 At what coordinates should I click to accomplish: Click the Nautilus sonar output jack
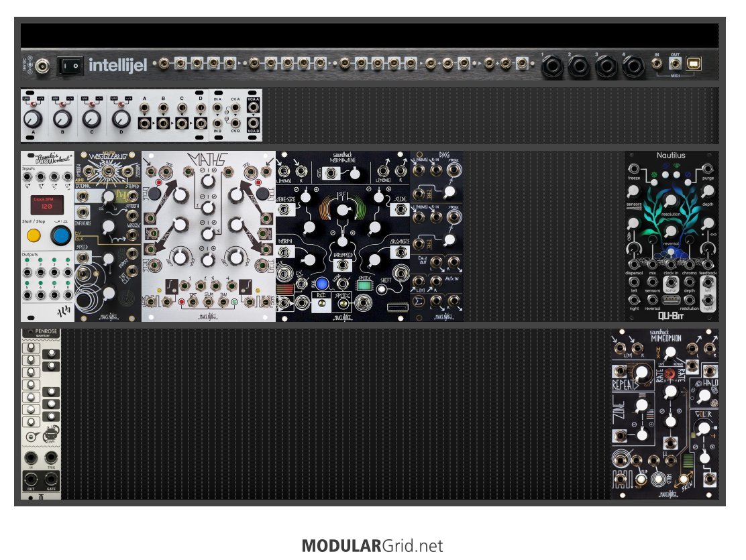[x=670, y=282]
